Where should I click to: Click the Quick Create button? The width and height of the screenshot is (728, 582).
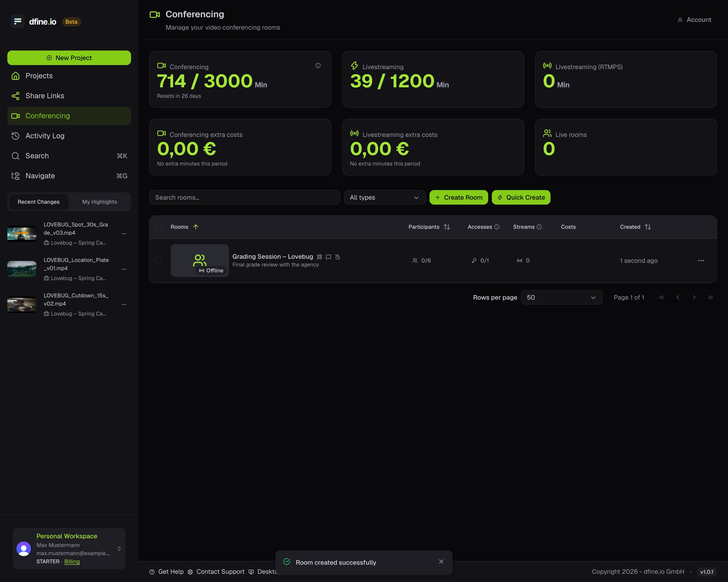521,197
